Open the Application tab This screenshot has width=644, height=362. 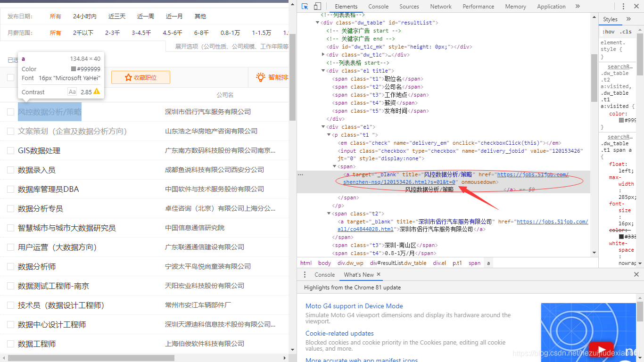551,7
